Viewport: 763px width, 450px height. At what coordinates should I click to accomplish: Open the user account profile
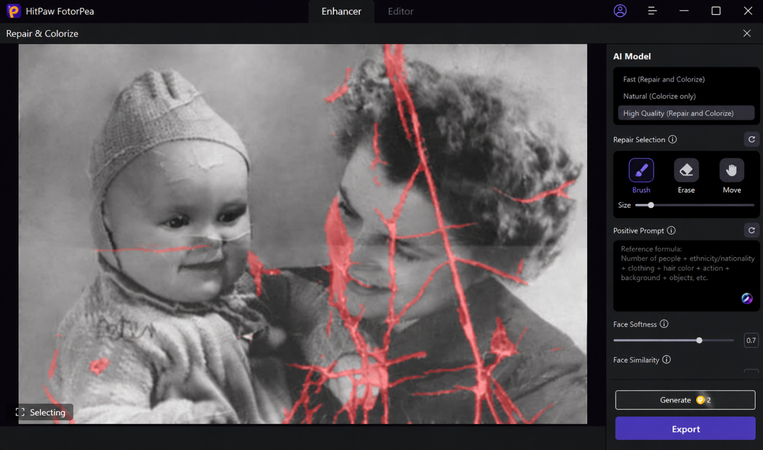coord(620,11)
